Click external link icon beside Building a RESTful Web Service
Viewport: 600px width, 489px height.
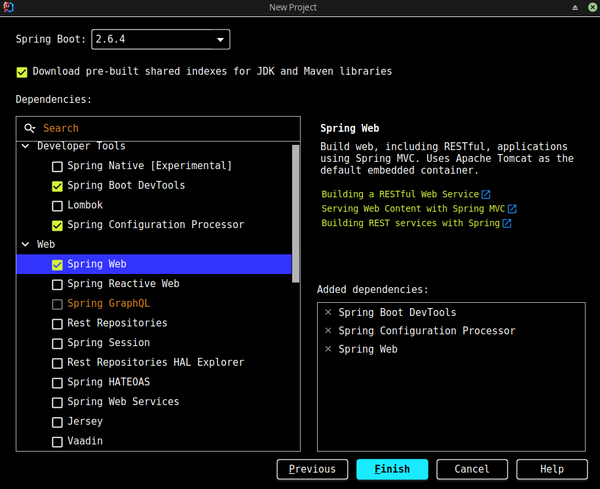pos(486,194)
